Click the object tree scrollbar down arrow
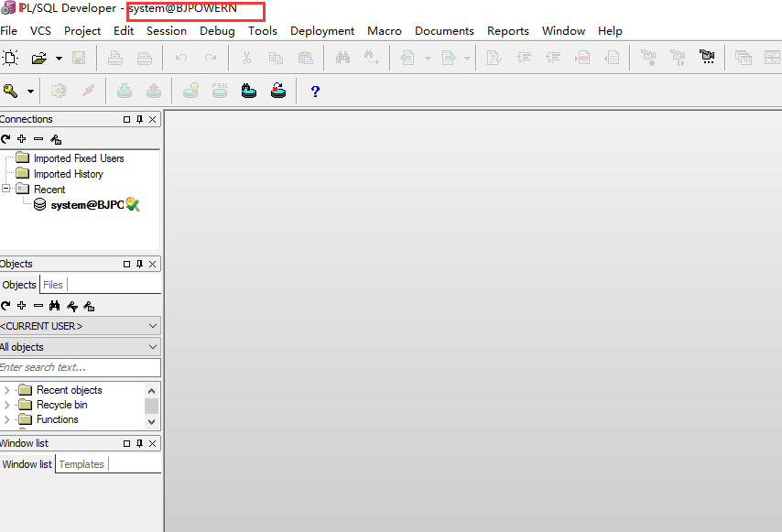Viewport: 782px width, 532px height. (x=152, y=422)
